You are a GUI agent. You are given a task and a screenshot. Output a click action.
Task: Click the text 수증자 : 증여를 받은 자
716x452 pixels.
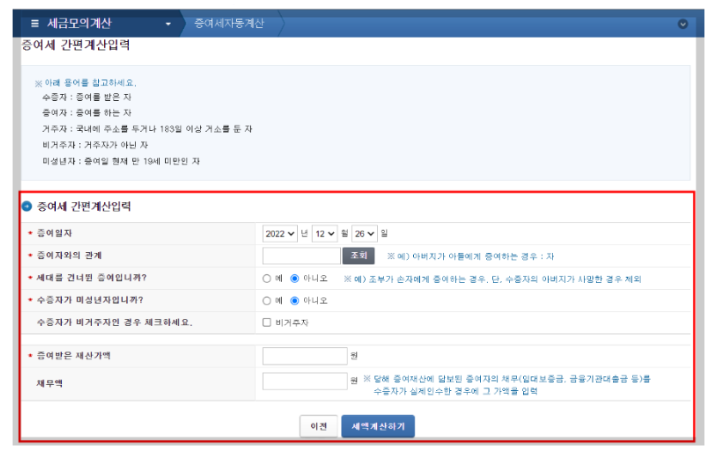[87, 97]
